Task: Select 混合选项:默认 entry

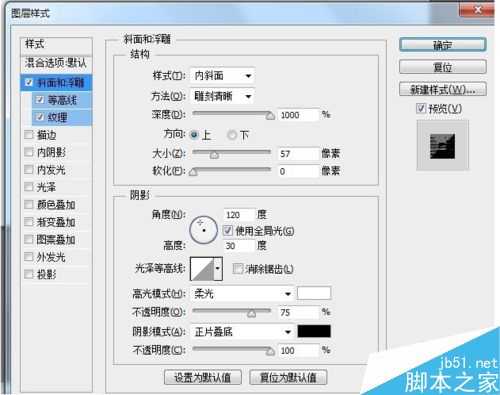Action: 56,63
